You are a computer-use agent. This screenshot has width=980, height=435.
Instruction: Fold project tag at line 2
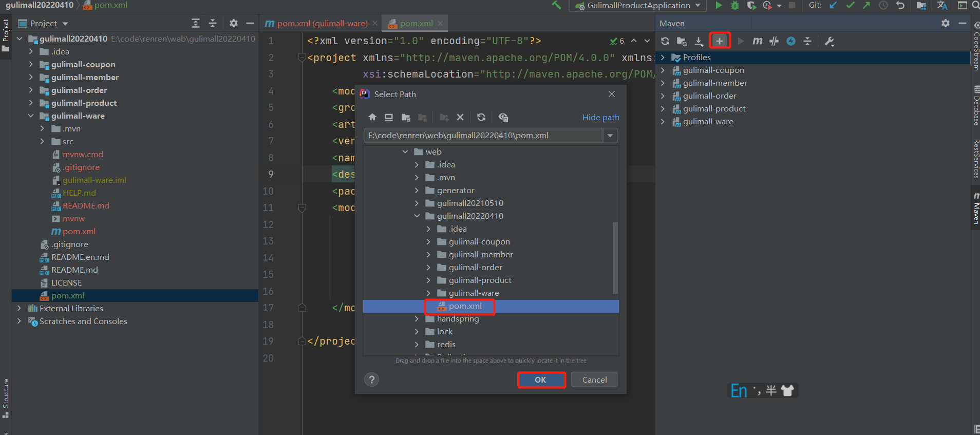point(302,58)
